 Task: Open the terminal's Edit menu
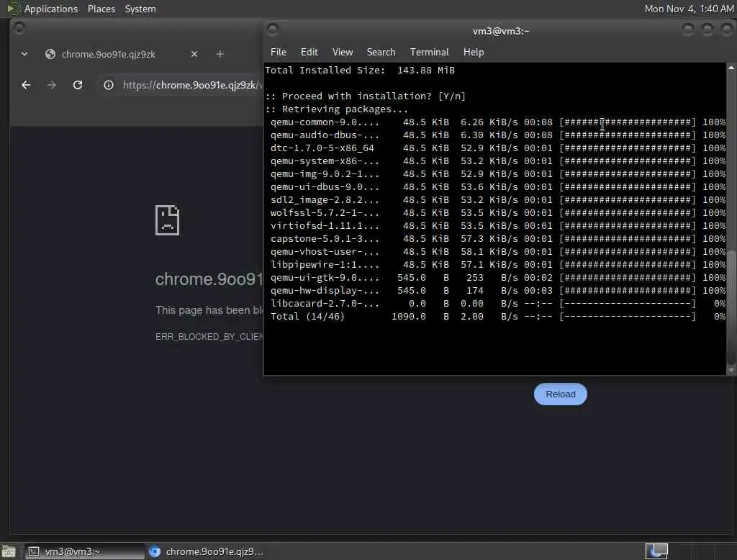(309, 53)
